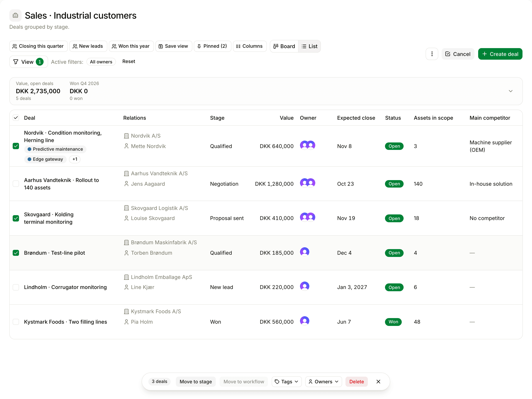Switch to List view
The width and height of the screenshot is (532, 399).
(x=309, y=46)
